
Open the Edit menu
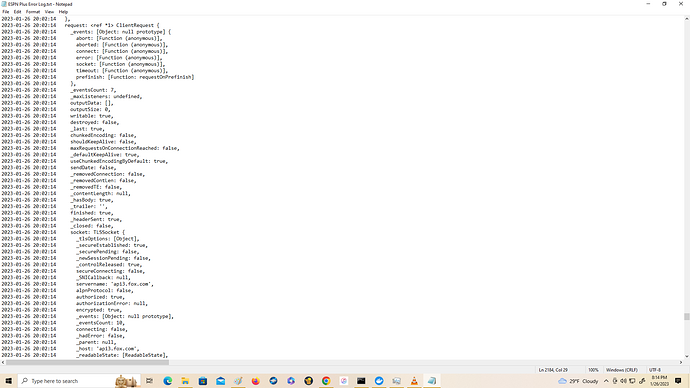coord(17,12)
